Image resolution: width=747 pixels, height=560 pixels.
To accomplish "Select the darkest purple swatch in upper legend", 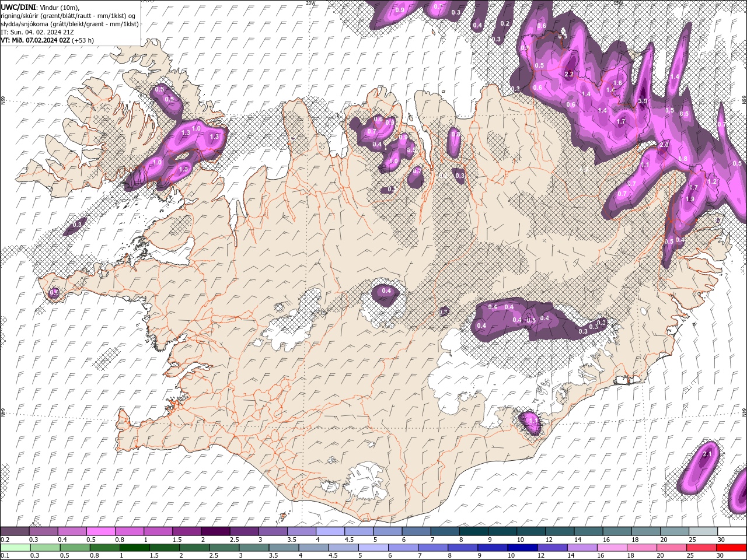I will [216, 531].
